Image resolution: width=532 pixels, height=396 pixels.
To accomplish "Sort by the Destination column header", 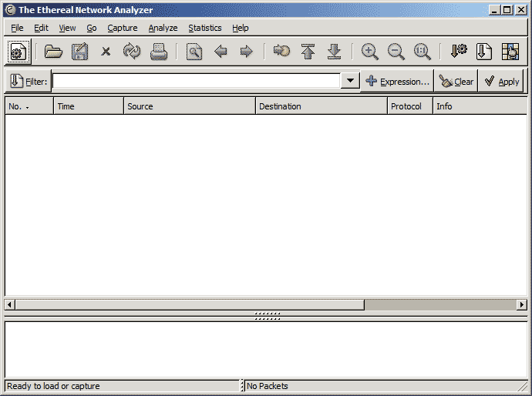I will pyautogui.click(x=322, y=106).
